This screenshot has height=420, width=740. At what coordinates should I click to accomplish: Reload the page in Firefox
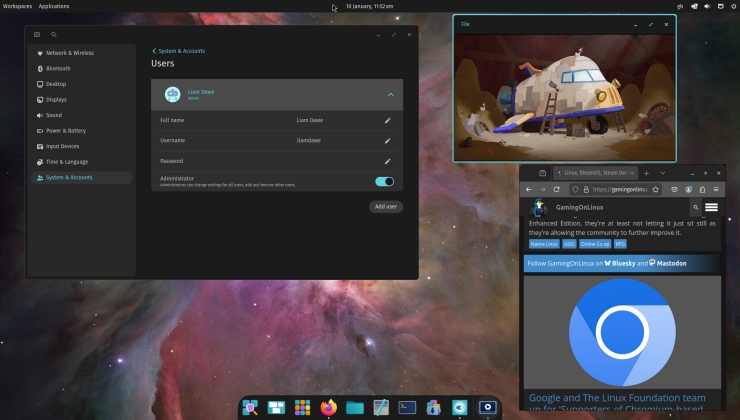coord(557,189)
